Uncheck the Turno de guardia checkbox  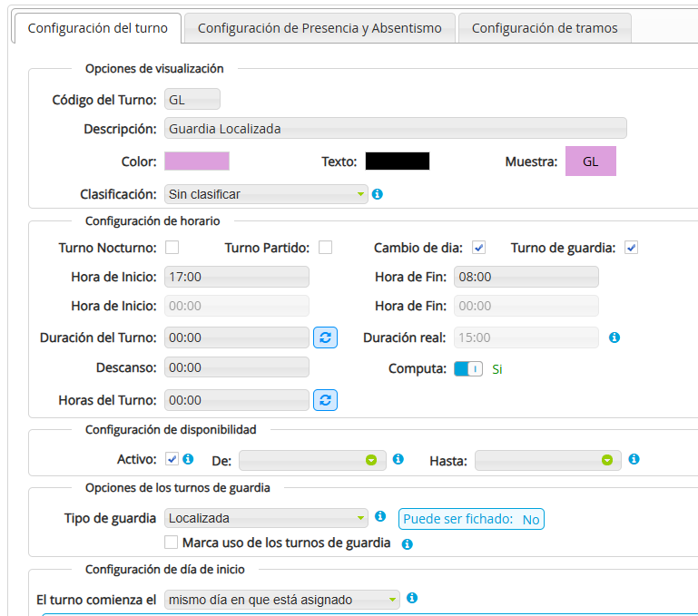[631, 248]
